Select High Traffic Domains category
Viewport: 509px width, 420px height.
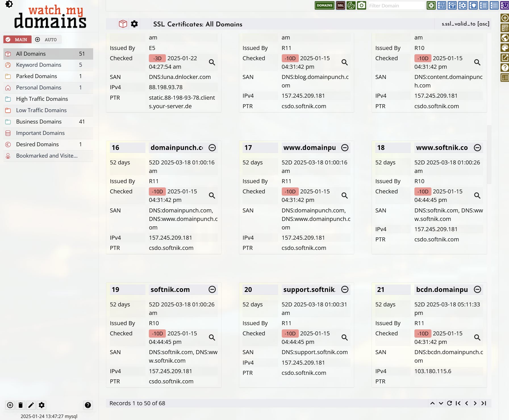(x=48, y=99)
